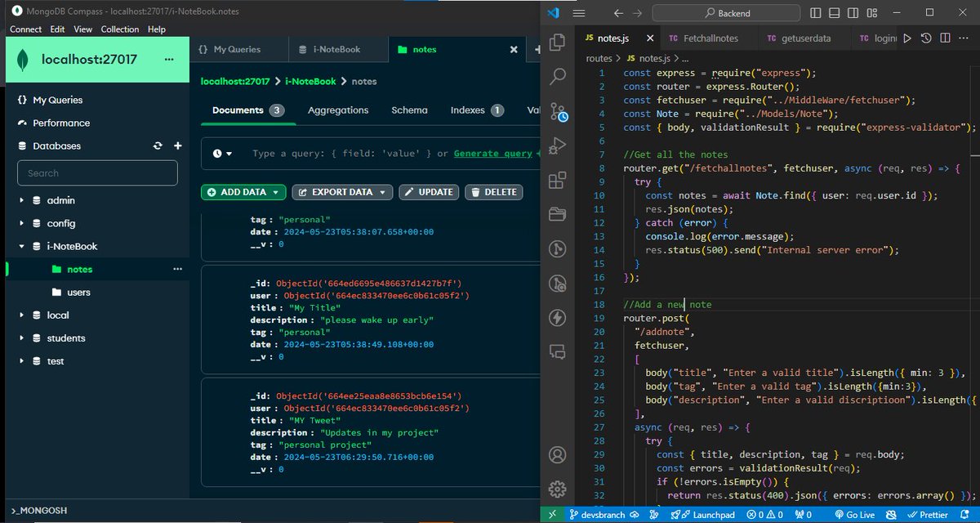Image resolution: width=980 pixels, height=523 pixels.
Task: Open the Extensions view in VS Code
Action: coord(559,181)
